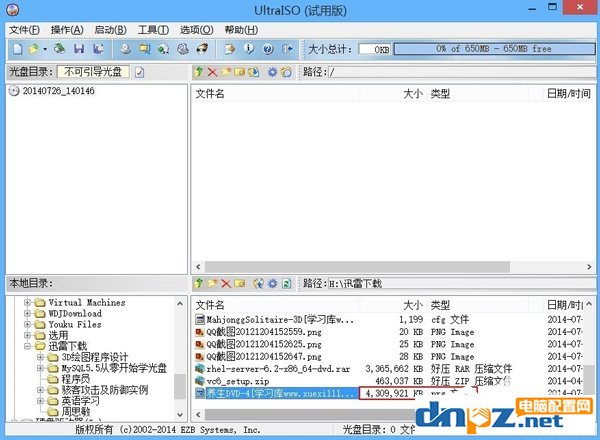
Task: Open Help with question mark icon
Action: click(x=268, y=49)
